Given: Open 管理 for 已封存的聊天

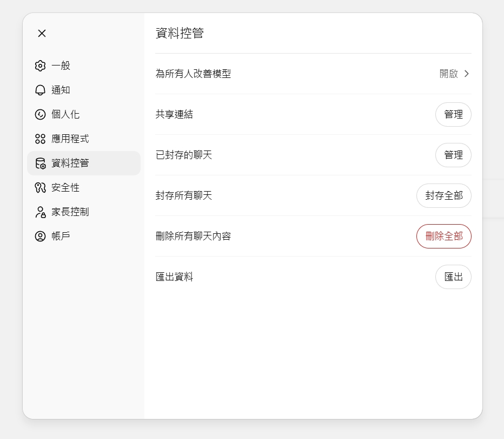Looking at the screenshot, I should click(453, 155).
